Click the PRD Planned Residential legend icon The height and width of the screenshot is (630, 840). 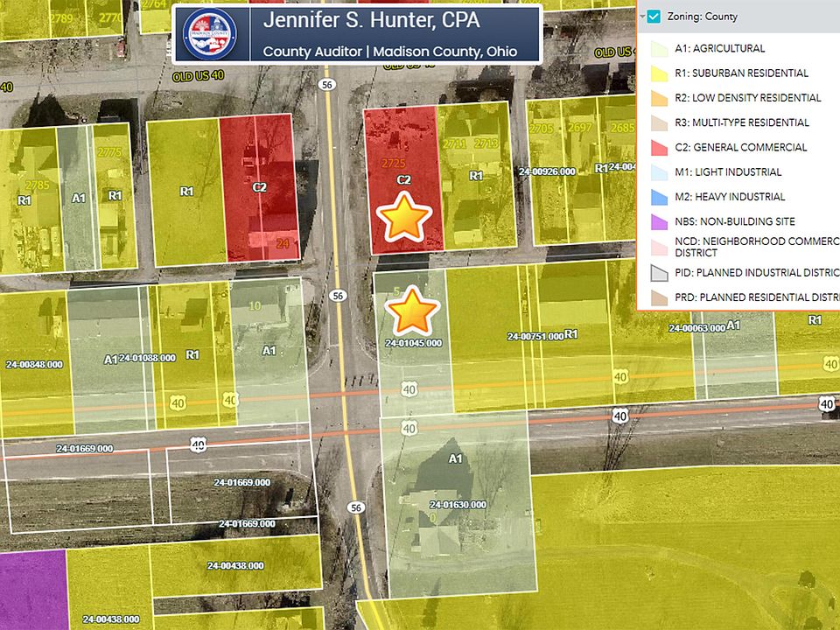[659, 297]
